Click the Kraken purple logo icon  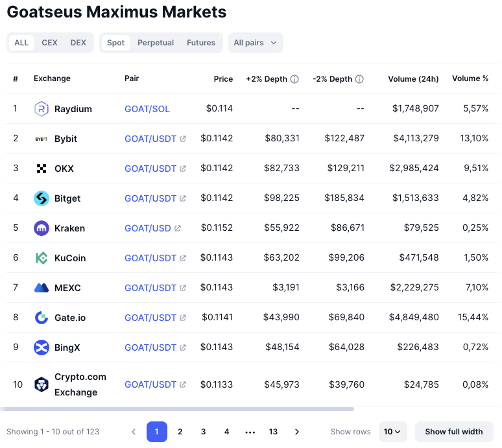click(x=42, y=228)
